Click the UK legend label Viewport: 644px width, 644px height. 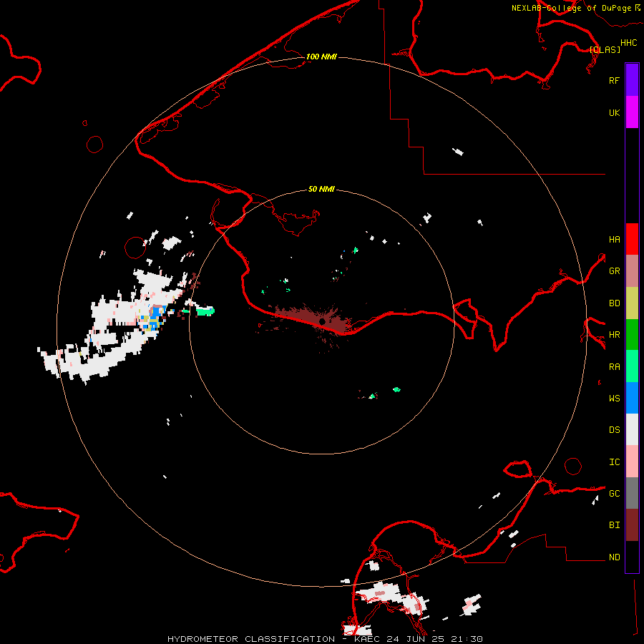pyautogui.click(x=614, y=113)
